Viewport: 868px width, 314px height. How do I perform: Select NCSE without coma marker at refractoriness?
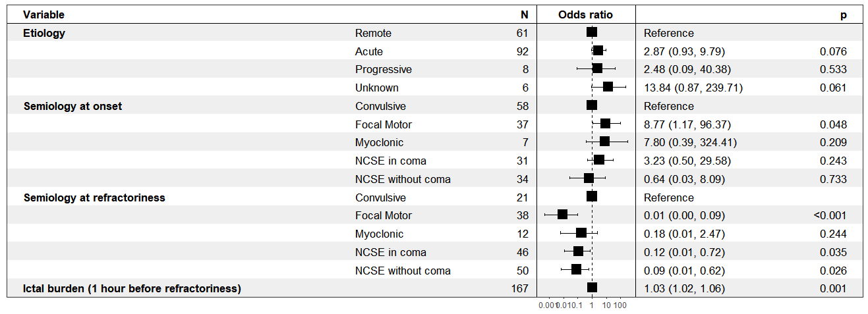coord(576,269)
